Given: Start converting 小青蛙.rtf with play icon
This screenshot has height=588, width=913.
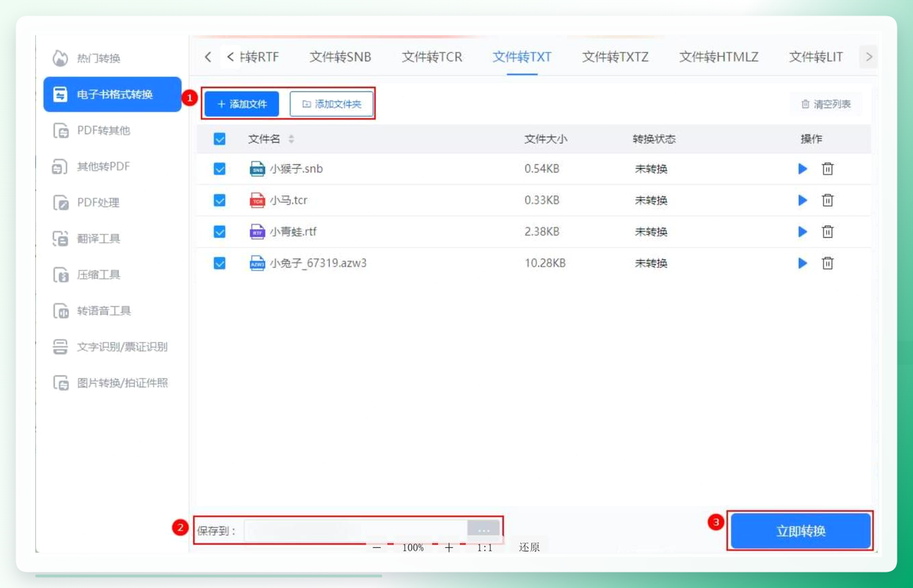Looking at the screenshot, I should point(802,231).
